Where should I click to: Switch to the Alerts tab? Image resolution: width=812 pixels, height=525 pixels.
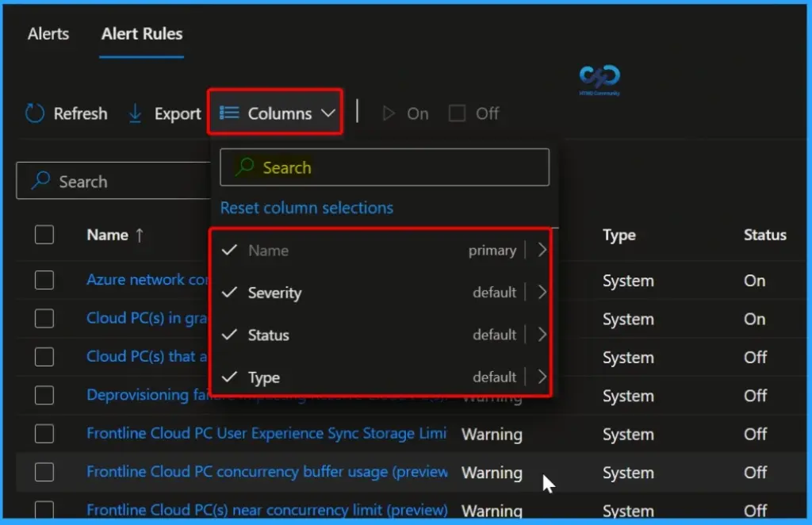point(48,34)
